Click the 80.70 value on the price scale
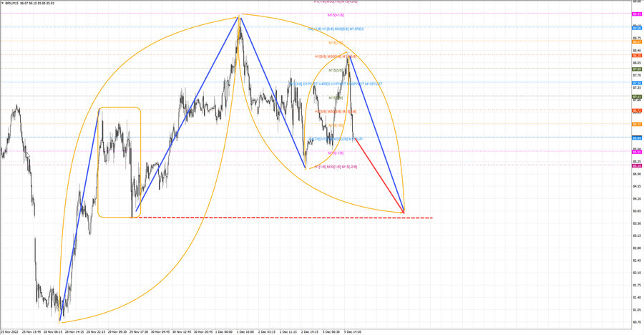Viewport: 644px width, 335px height. point(637,322)
